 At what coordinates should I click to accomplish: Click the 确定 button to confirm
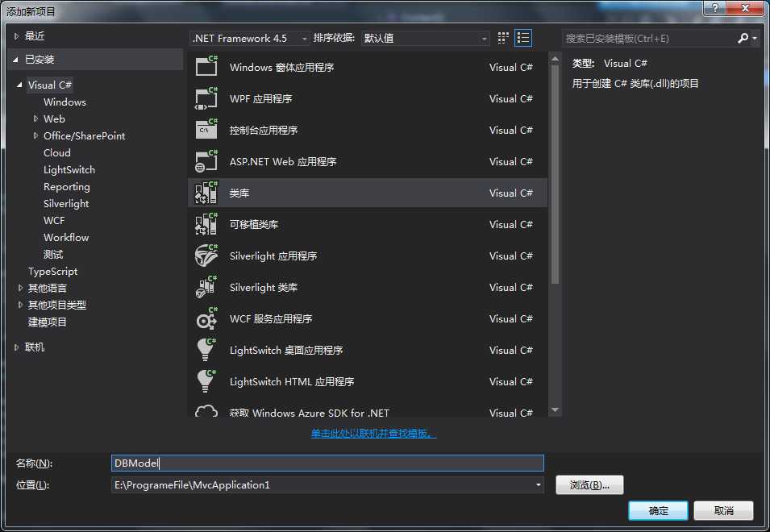657,510
